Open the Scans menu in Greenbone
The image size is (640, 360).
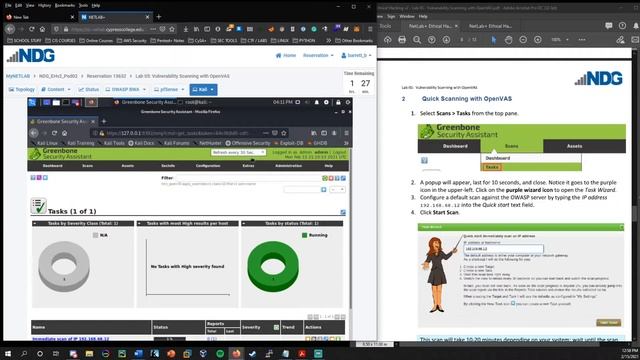coord(87,166)
